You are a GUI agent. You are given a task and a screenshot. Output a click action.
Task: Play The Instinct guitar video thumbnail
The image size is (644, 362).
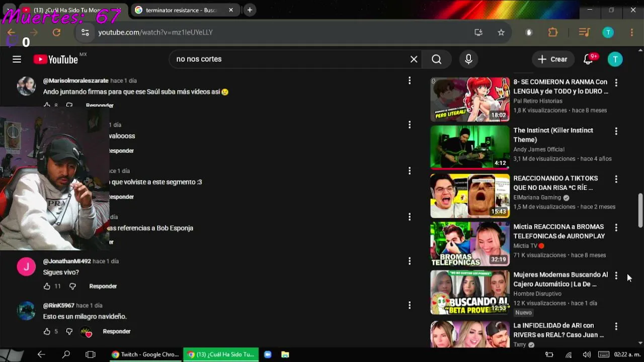tap(470, 147)
